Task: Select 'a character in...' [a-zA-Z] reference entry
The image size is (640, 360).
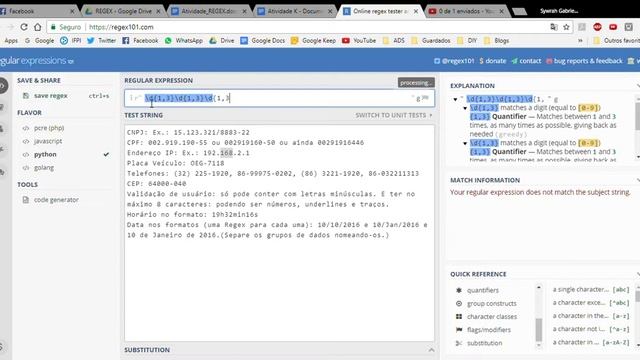Action: pyautogui.click(x=591, y=342)
